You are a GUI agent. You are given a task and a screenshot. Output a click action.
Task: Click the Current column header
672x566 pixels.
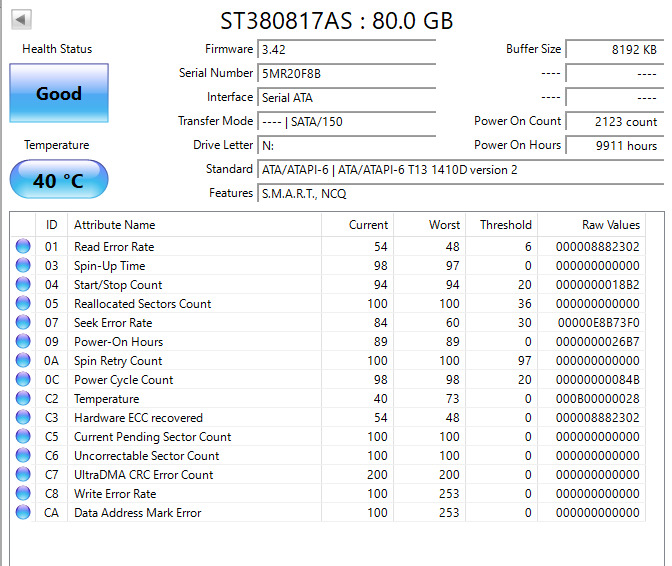pyautogui.click(x=357, y=225)
